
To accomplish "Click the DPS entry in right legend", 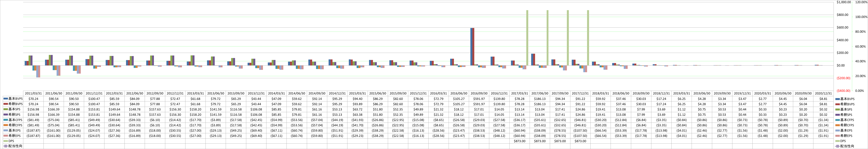I will tap(840, 141).
